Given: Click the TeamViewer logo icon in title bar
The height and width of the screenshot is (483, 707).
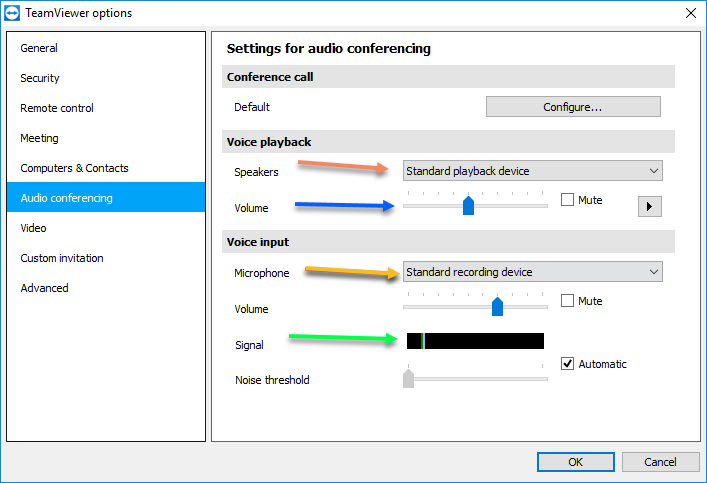Looking at the screenshot, I should click(12, 13).
